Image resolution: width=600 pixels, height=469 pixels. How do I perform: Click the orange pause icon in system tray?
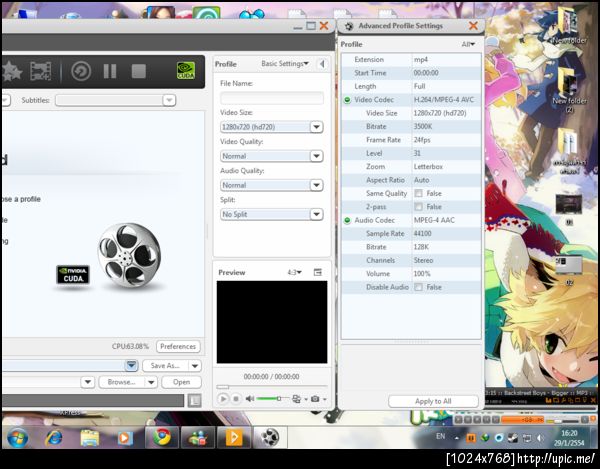tap(471, 438)
